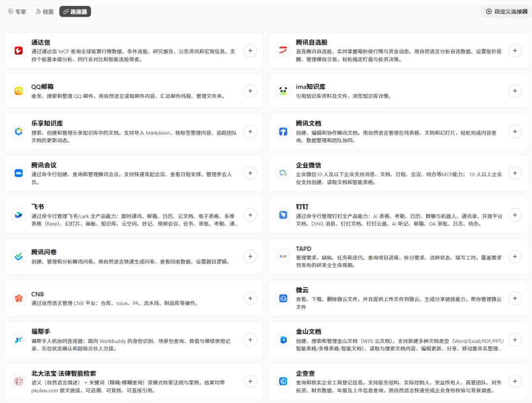Open the 自定义连接器 button
The image size is (532, 403).
pyautogui.click(x=506, y=11)
